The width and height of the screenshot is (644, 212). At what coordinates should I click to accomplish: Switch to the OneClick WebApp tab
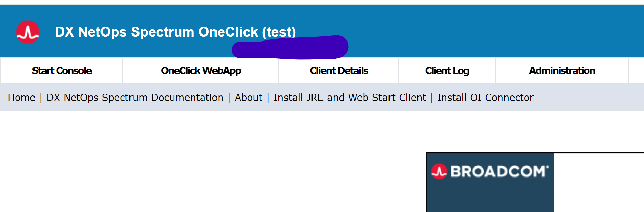(201, 70)
